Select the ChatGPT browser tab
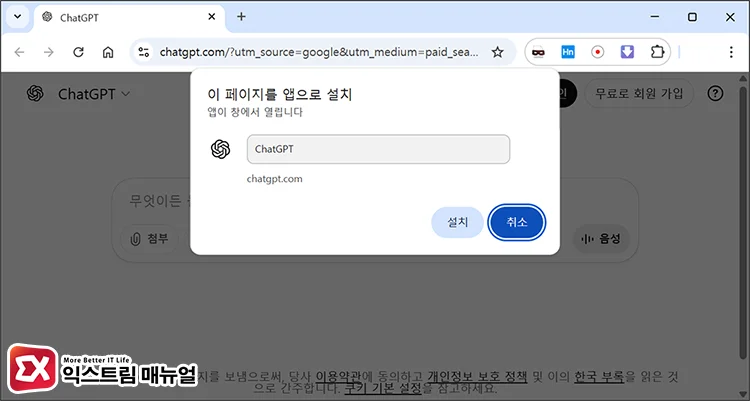This screenshot has width=750, height=401. tap(129, 17)
